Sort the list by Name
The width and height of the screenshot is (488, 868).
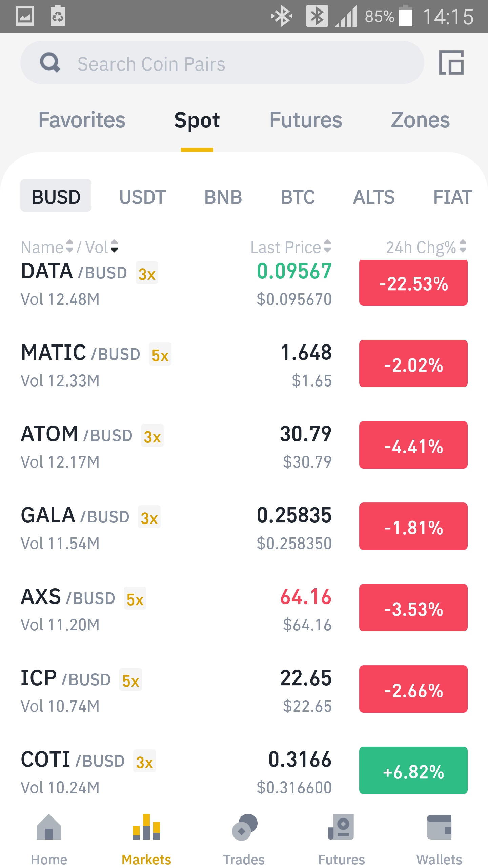[x=47, y=247]
